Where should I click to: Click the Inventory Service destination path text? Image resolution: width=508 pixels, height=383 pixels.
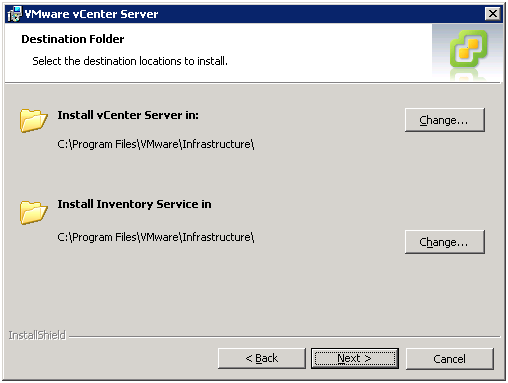156,237
